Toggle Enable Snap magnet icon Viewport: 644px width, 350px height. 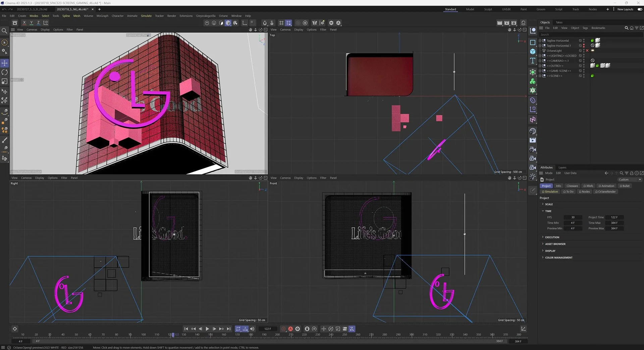tap(265, 23)
